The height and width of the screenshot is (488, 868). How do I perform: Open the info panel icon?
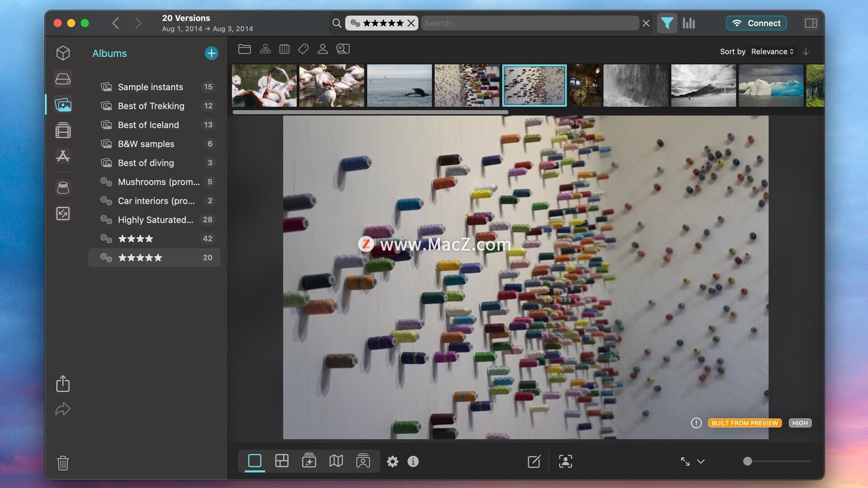(x=413, y=461)
